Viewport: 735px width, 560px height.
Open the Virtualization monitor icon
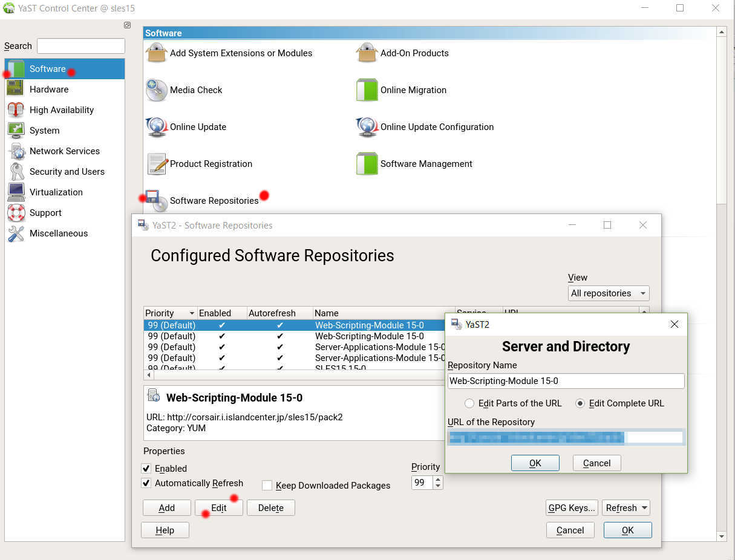tap(16, 192)
